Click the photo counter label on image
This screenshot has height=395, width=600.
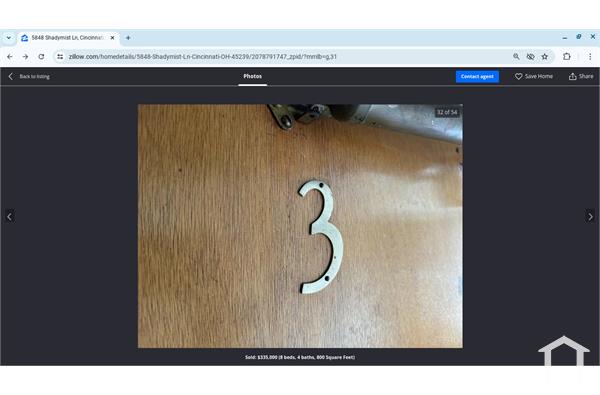point(447,112)
